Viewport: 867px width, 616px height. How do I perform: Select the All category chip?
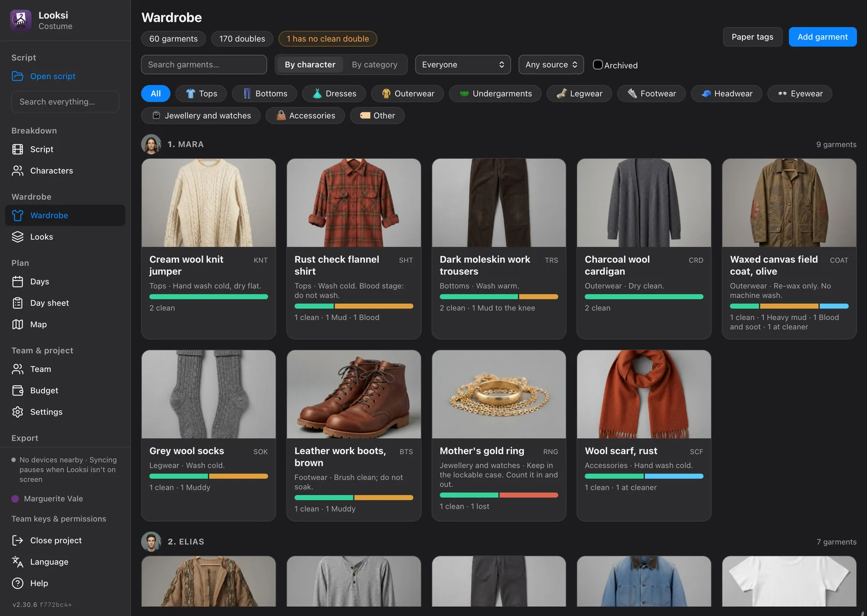click(156, 94)
